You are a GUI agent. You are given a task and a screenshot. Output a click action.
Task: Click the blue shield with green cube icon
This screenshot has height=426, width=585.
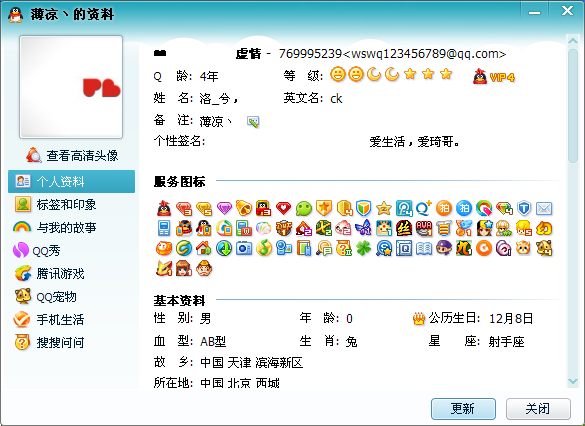[364, 208]
